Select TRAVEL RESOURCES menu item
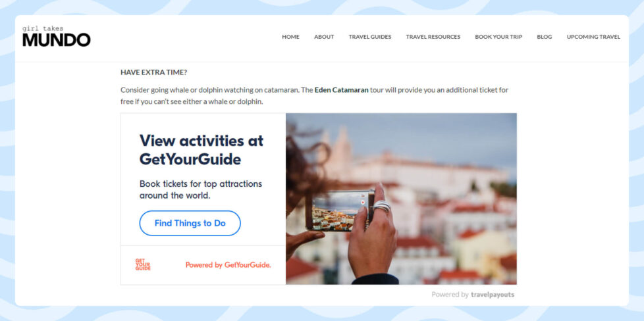 point(433,37)
